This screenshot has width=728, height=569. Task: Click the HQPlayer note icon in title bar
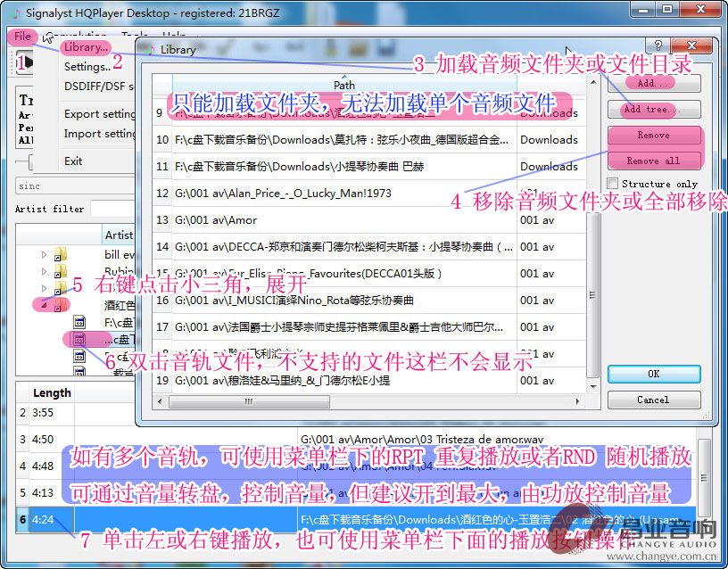(x=17, y=13)
